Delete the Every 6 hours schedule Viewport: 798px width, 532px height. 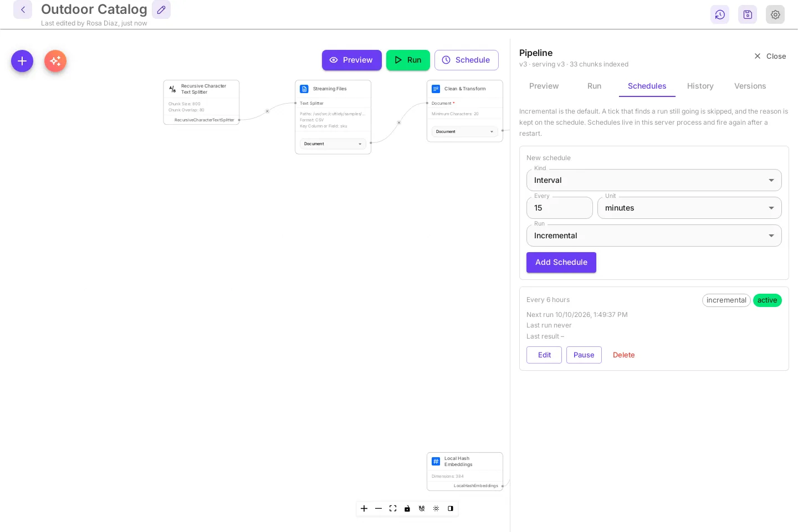tap(623, 355)
